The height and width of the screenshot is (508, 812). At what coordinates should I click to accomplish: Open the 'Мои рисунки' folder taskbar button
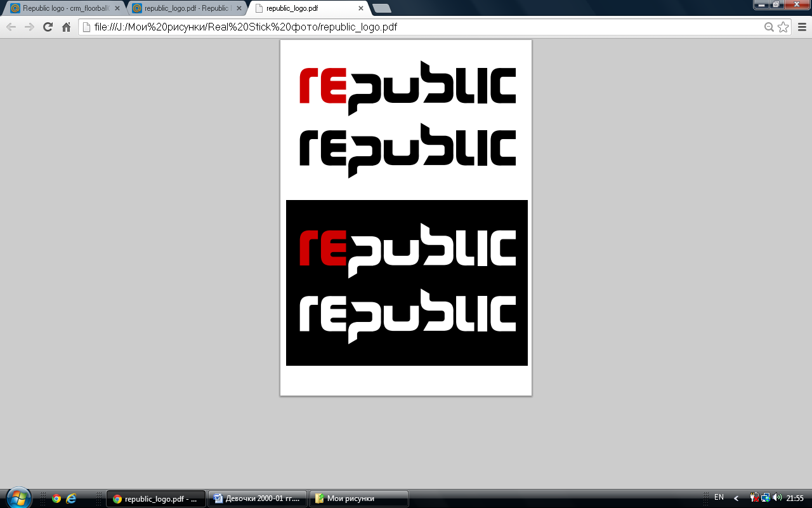(359, 498)
